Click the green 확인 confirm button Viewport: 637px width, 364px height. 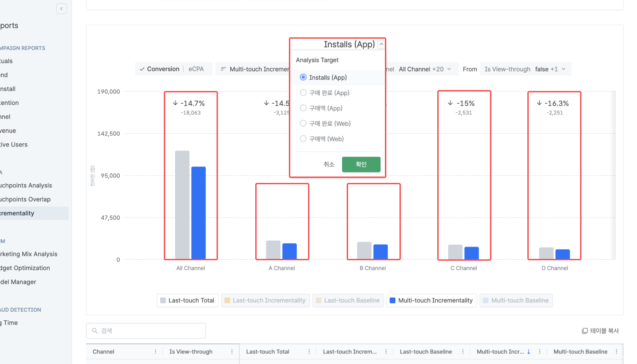coord(361,164)
